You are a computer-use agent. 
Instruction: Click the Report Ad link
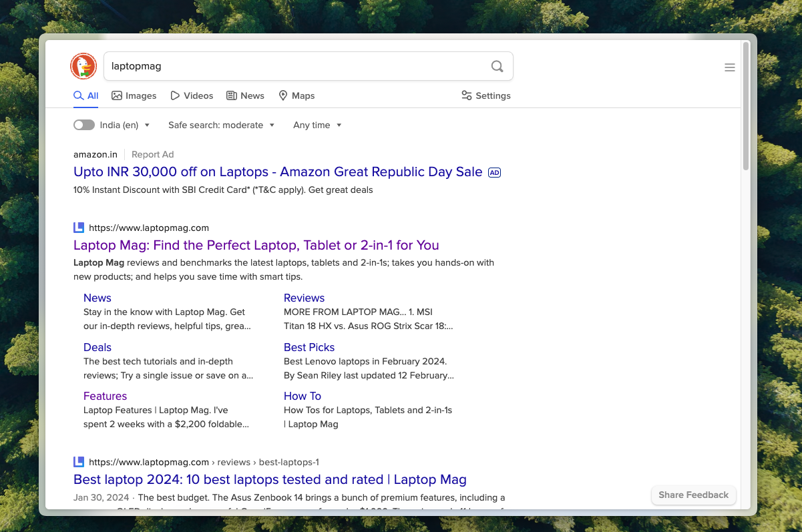[153, 154]
